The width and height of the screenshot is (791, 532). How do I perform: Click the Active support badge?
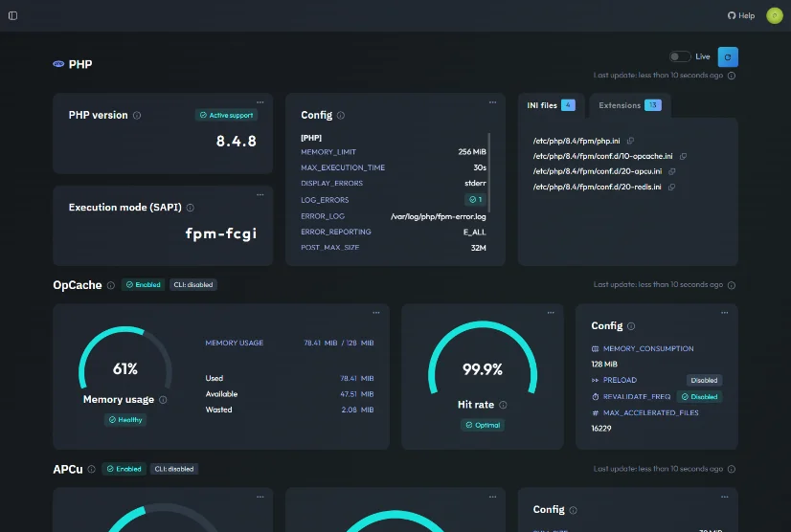227,115
